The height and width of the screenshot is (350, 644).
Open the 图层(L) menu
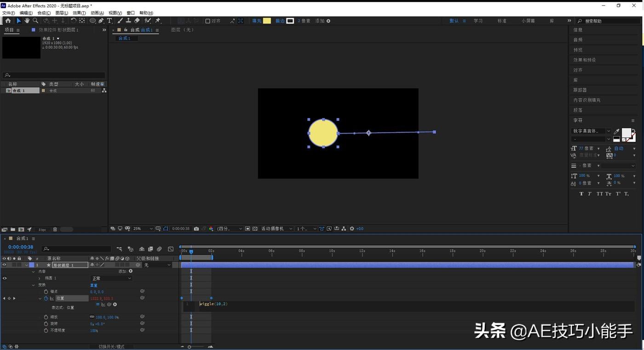click(62, 13)
